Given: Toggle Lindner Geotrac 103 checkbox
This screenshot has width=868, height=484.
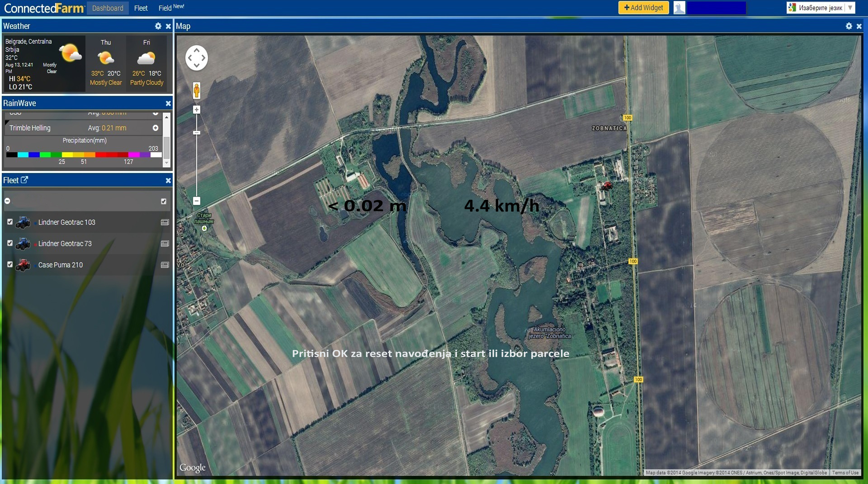Looking at the screenshot, I should point(10,222).
